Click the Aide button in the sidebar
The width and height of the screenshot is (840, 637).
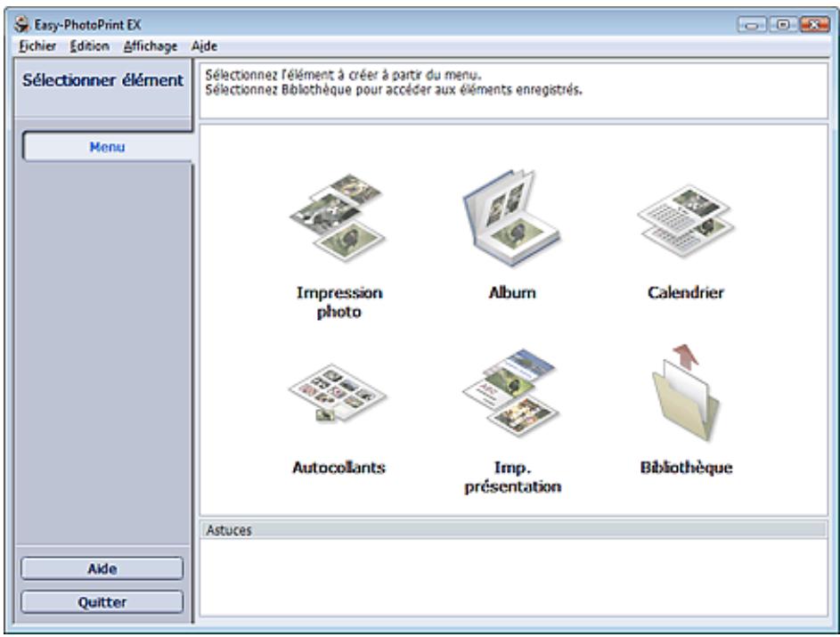click(102, 568)
